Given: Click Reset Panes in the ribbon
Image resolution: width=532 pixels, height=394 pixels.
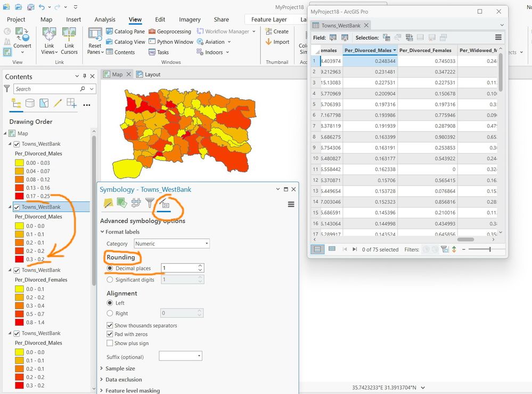Looking at the screenshot, I should click(95, 41).
